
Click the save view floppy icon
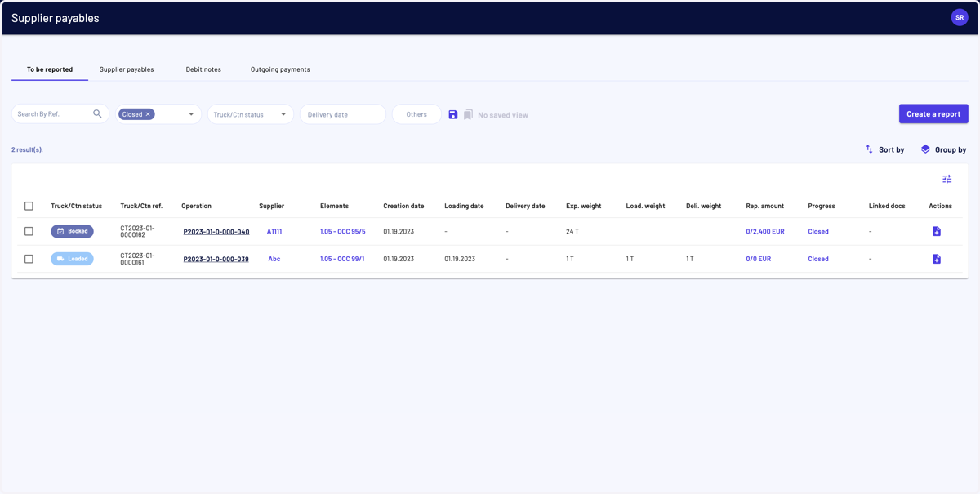pos(453,114)
